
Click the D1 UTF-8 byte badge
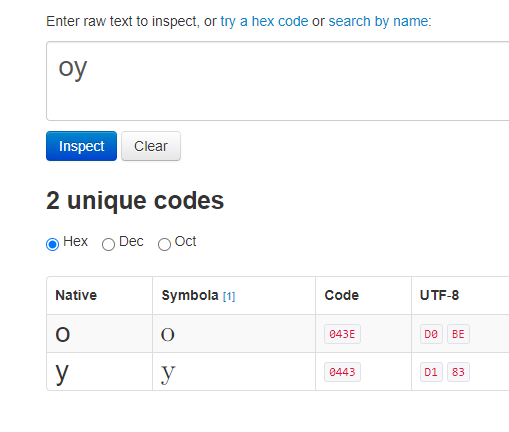pyautogui.click(x=431, y=372)
